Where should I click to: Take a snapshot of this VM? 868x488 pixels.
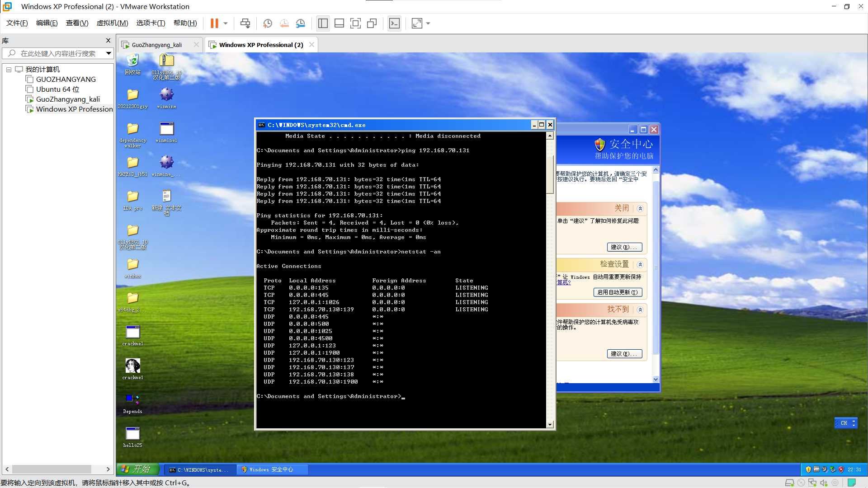coord(268,23)
